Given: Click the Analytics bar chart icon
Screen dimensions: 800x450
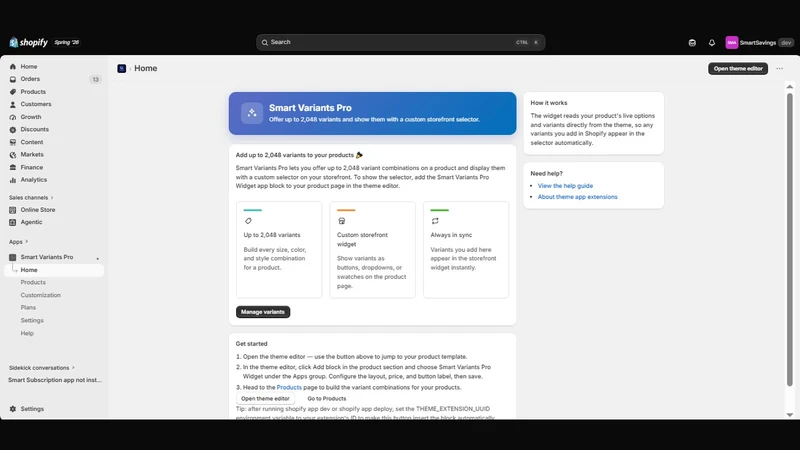Looking at the screenshot, I should coord(13,180).
